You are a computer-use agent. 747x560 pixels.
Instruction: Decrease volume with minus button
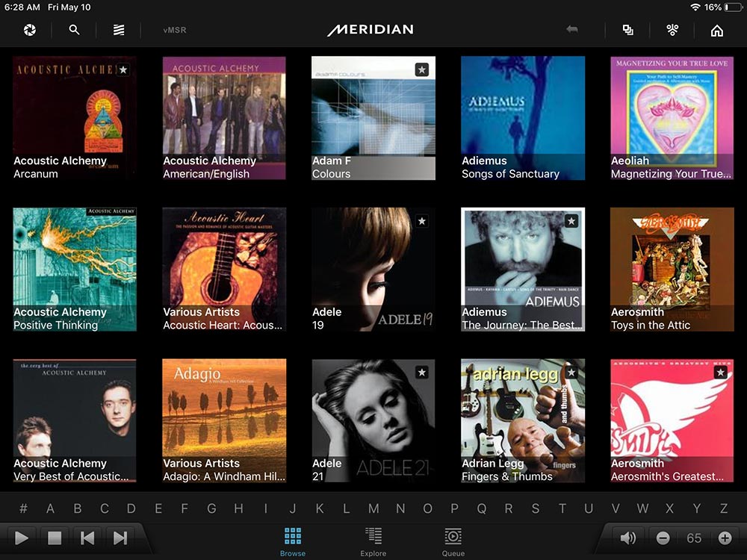click(663, 538)
